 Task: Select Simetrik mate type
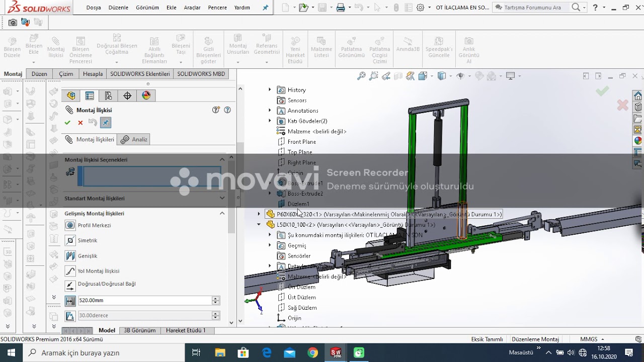[x=70, y=240]
